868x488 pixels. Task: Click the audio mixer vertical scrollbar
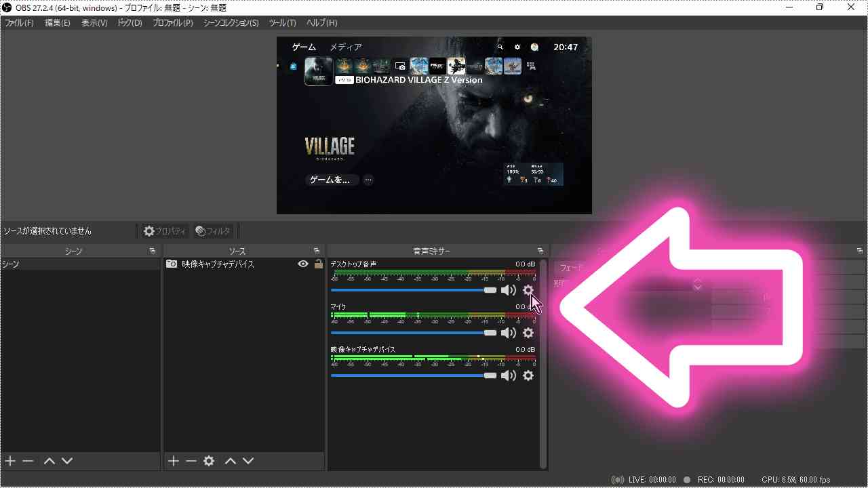pos(543,365)
